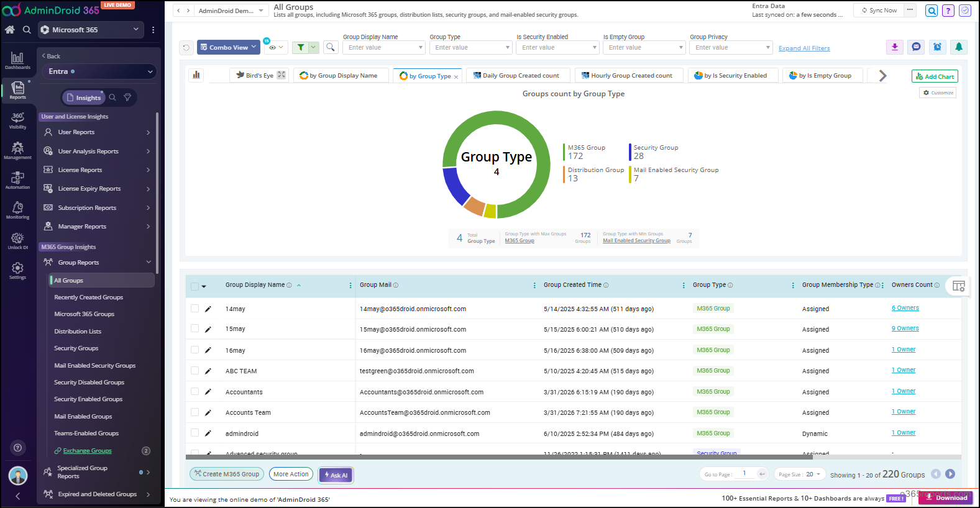Open the help question mark icon in the header
The height and width of the screenshot is (508, 980).
tap(948, 11)
